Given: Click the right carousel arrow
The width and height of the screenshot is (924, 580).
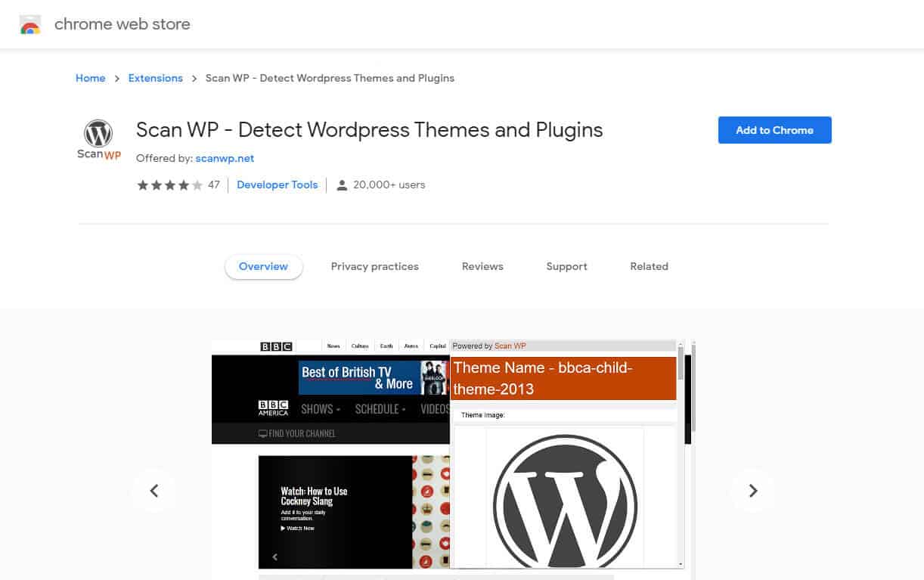Looking at the screenshot, I should (x=752, y=491).
